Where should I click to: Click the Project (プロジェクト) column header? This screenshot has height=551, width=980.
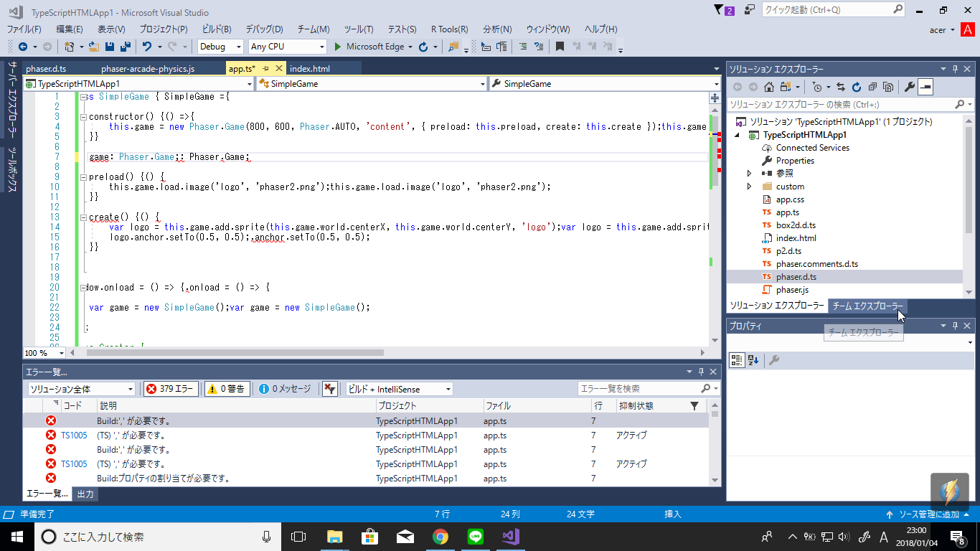tap(428, 406)
